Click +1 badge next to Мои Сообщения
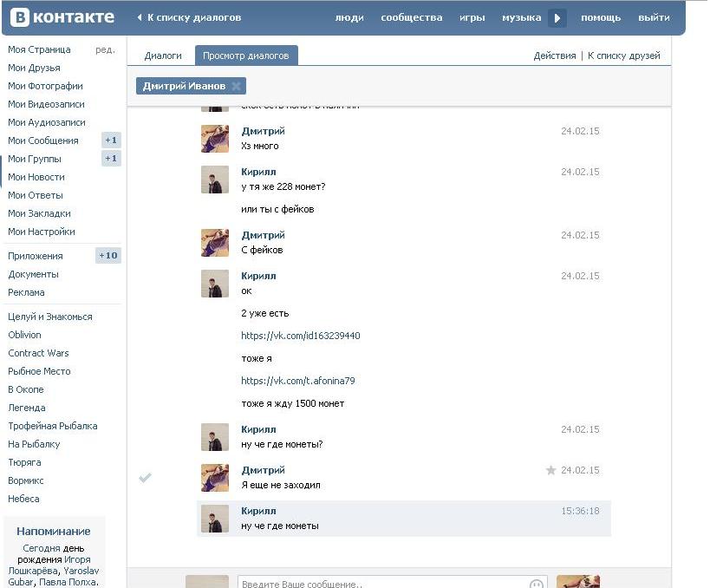 point(111,140)
